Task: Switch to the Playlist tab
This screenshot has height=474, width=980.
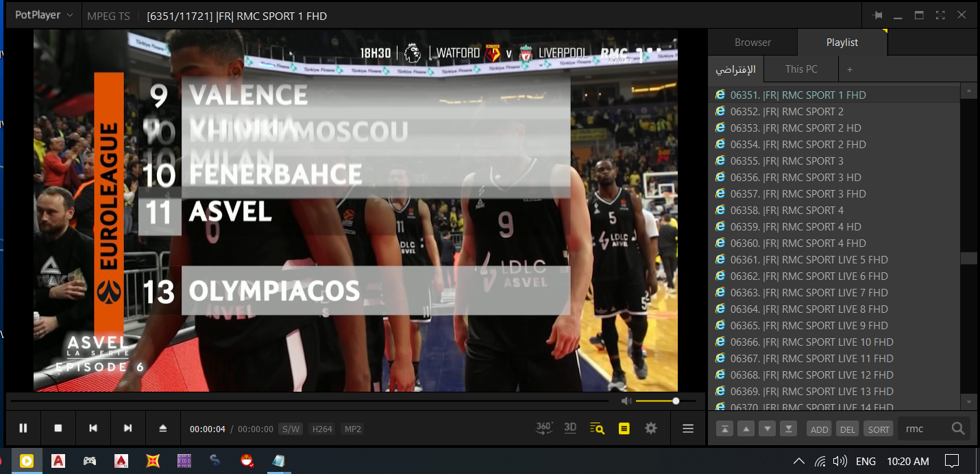Action: (x=842, y=43)
